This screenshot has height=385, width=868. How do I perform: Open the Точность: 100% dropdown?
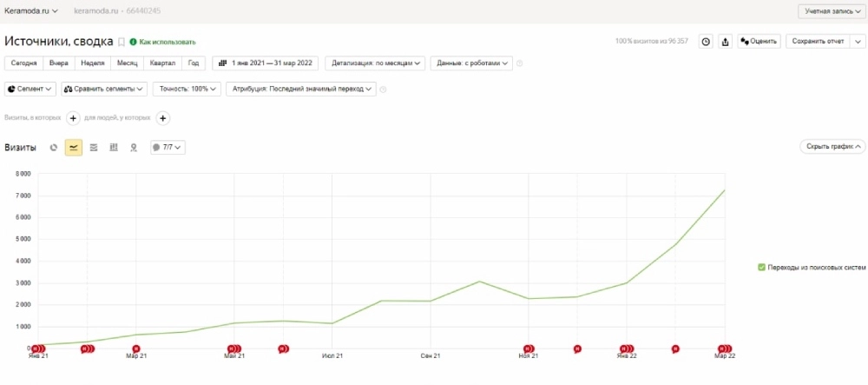[187, 90]
